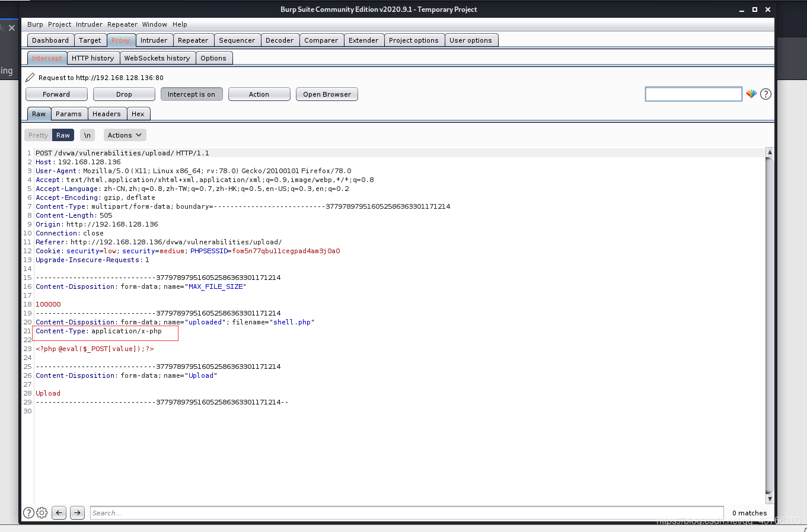Image resolution: width=807 pixels, height=532 pixels.
Task: Open the Window menu
Action: point(154,24)
